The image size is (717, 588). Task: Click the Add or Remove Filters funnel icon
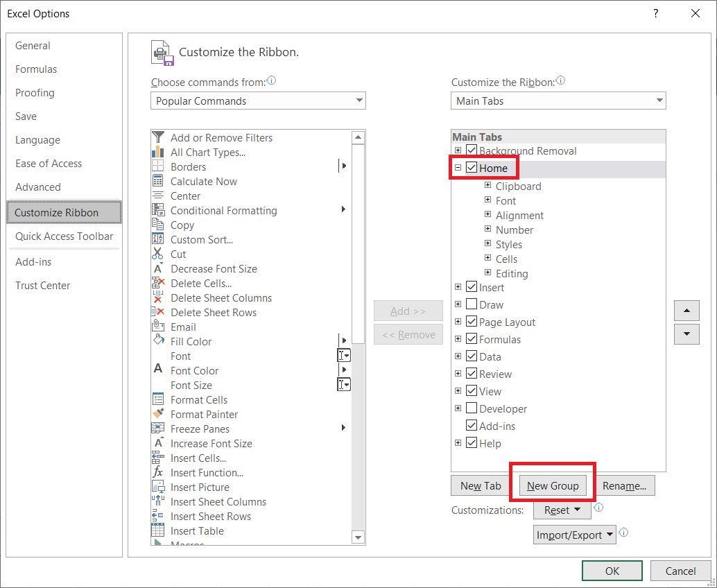[x=158, y=137]
